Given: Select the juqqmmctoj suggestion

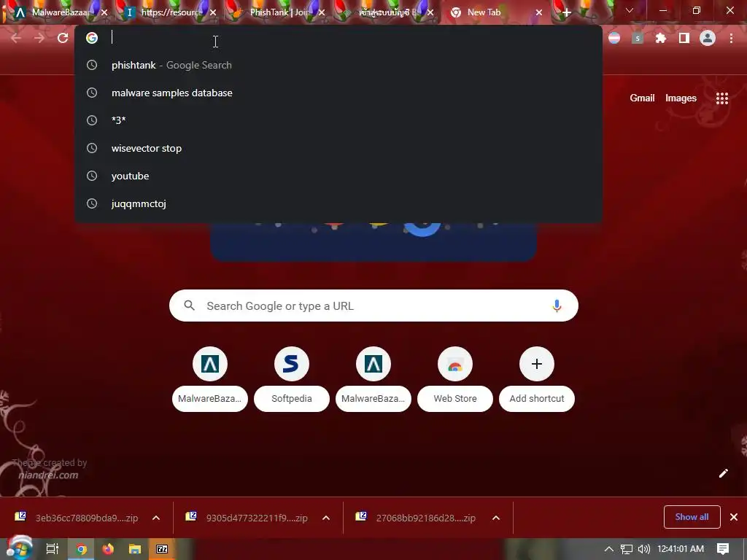Looking at the screenshot, I should point(338,203).
